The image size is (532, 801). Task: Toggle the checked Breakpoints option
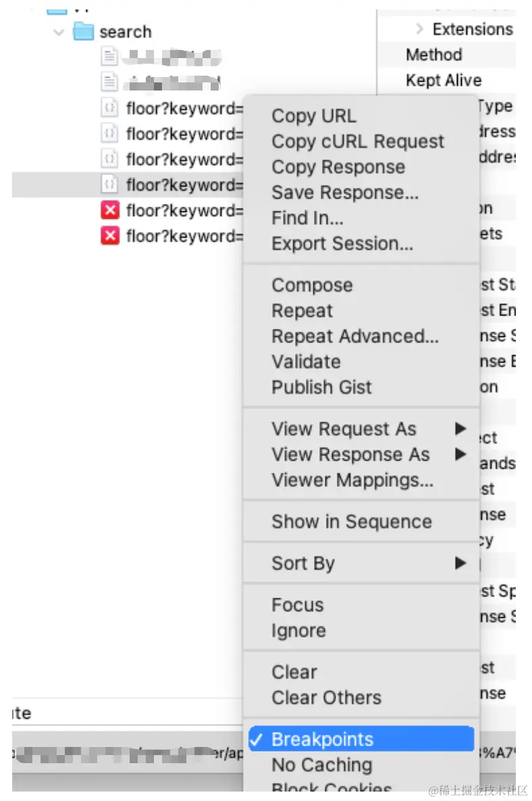click(322, 739)
